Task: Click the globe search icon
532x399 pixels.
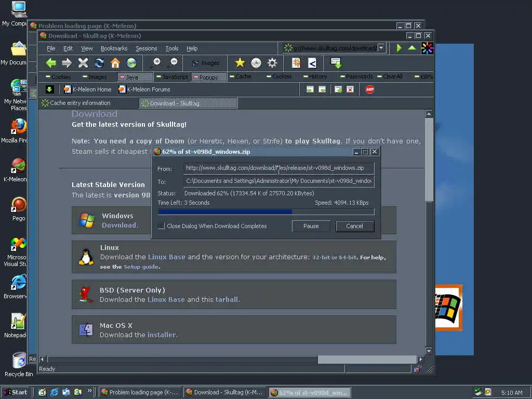Action: click(131, 63)
